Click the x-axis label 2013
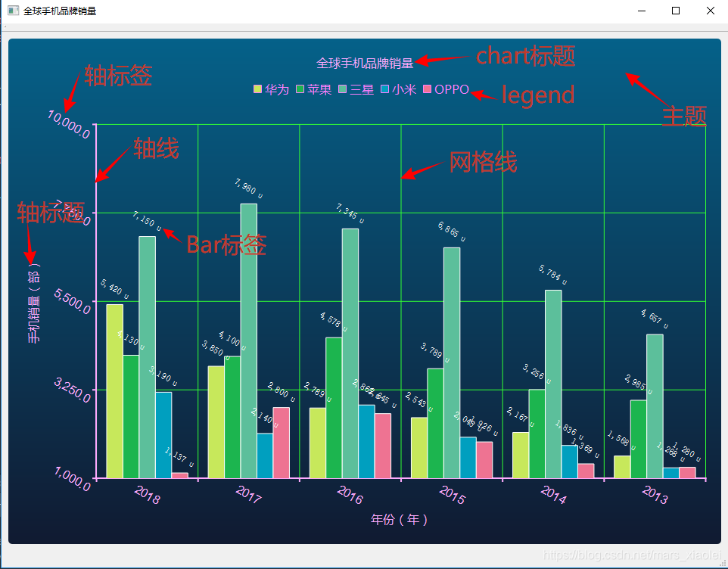The height and width of the screenshot is (569, 728). [655, 495]
